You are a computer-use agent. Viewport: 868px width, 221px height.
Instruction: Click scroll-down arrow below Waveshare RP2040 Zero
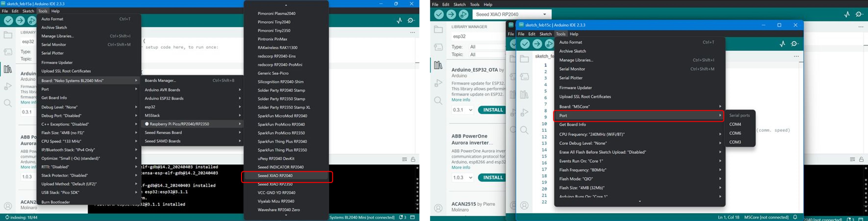coord(286,216)
